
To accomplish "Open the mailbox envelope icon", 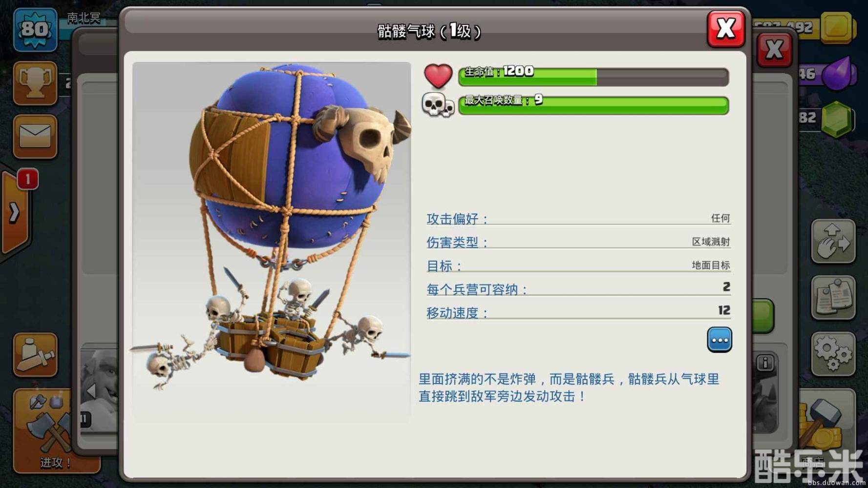I will click(x=35, y=136).
